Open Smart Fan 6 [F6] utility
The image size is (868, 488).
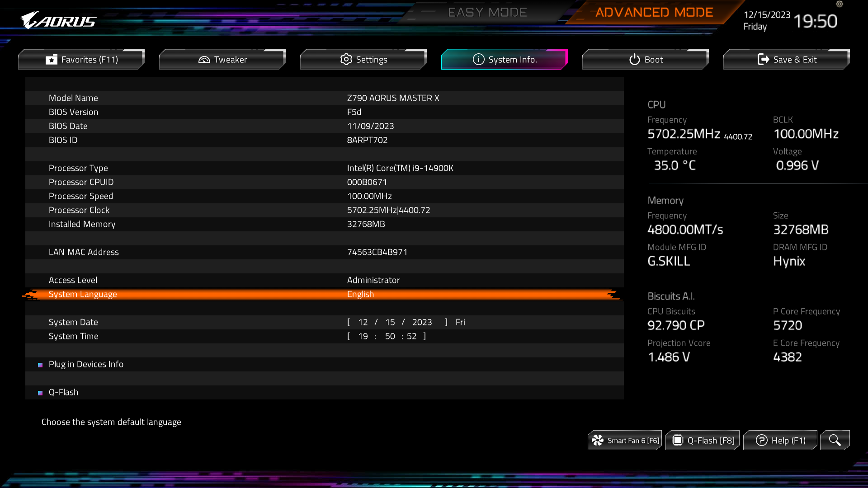tap(625, 440)
